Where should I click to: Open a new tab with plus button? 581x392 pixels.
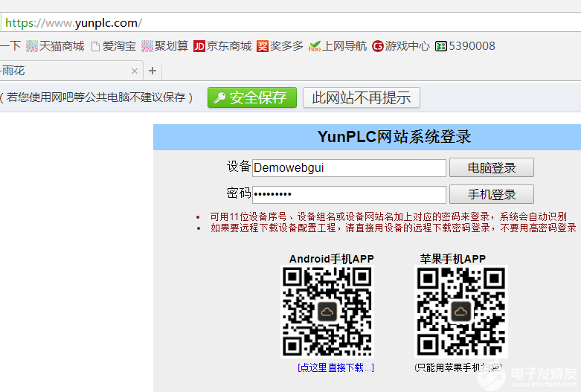[153, 71]
